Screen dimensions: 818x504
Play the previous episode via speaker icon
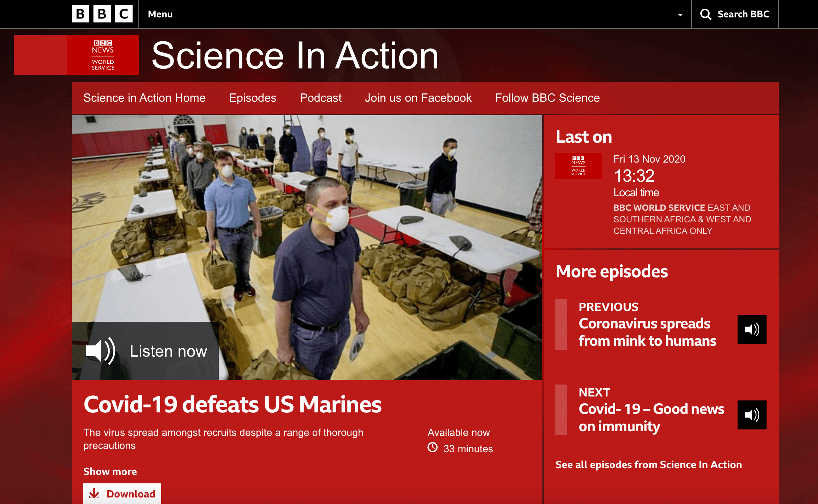coord(752,329)
